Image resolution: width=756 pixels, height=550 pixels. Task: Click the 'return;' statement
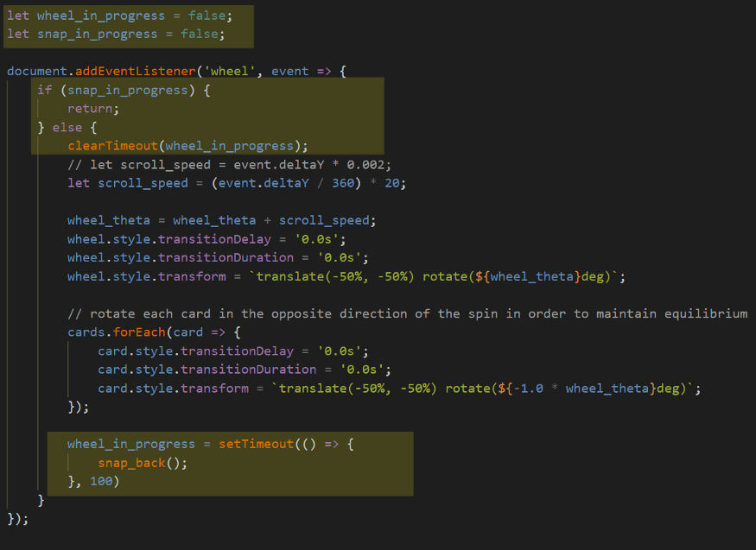click(93, 109)
